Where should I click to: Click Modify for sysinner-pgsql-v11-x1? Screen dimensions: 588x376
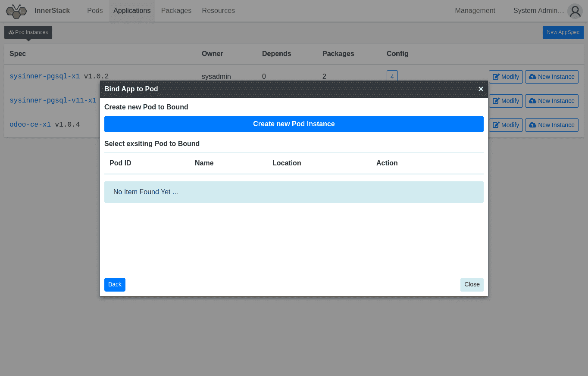pyautogui.click(x=506, y=101)
